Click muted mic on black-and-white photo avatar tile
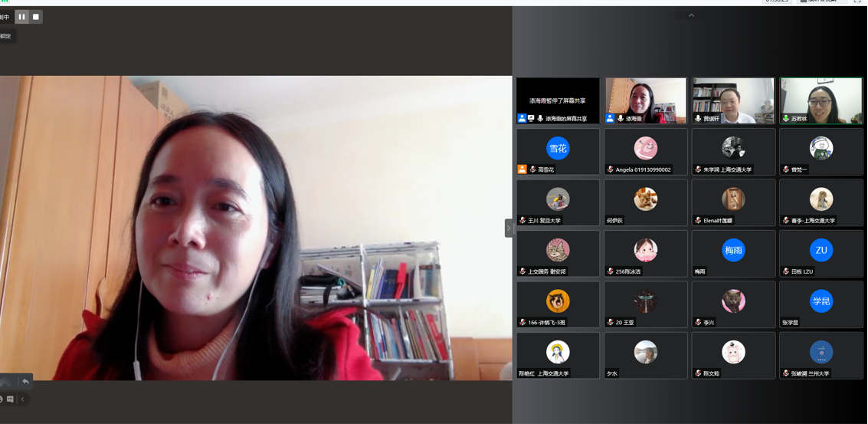The image size is (868, 424). coord(698,169)
